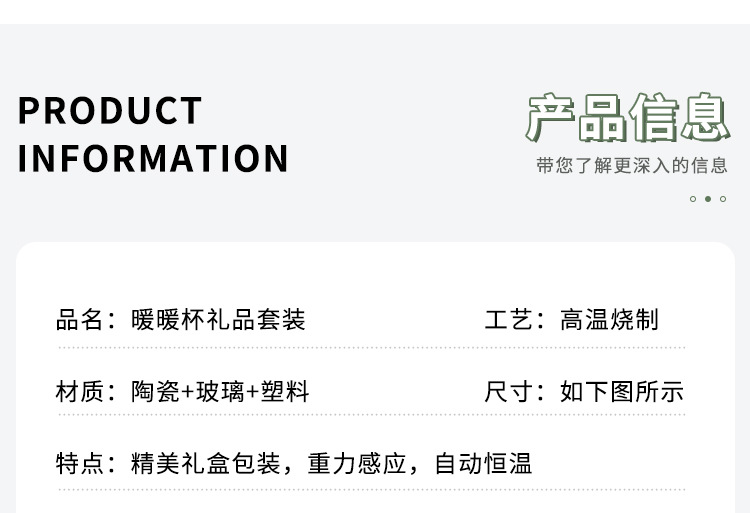Screen dimensions: 750x513
Task: Click the 工艺 field label
Action: pyautogui.click(x=509, y=320)
